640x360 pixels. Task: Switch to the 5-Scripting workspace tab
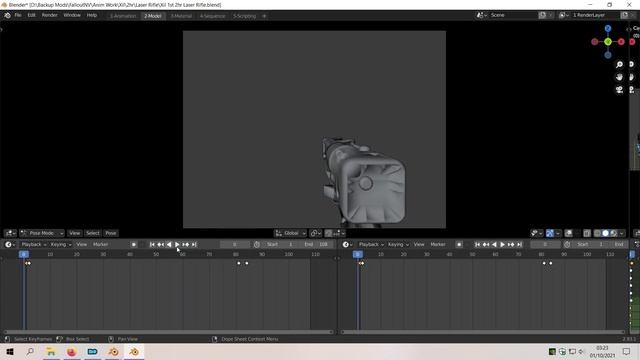point(244,16)
